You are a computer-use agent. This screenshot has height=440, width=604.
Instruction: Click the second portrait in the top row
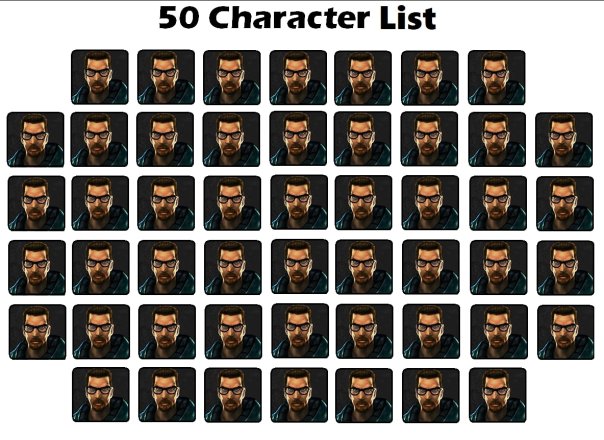[x=166, y=77]
